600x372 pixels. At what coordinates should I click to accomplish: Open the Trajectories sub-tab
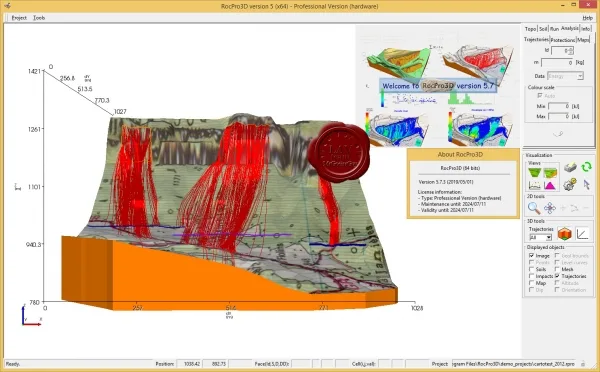[x=536, y=39]
